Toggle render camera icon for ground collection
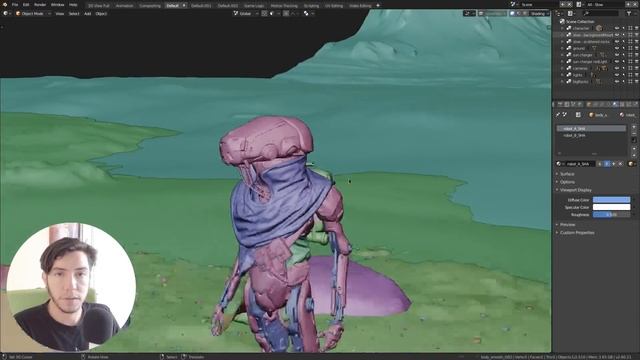This screenshot has height=360, width=640. pyautogui.click(x=637, y=48)
